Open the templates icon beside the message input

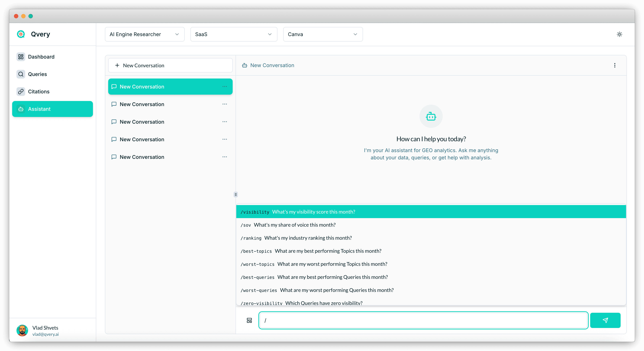pyautogui.click(x=249, y=320)
